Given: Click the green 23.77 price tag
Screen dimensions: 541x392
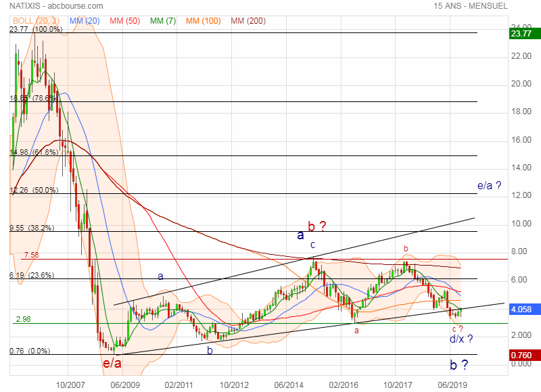Looking at the screenshot, I should [x=525, y=33].
